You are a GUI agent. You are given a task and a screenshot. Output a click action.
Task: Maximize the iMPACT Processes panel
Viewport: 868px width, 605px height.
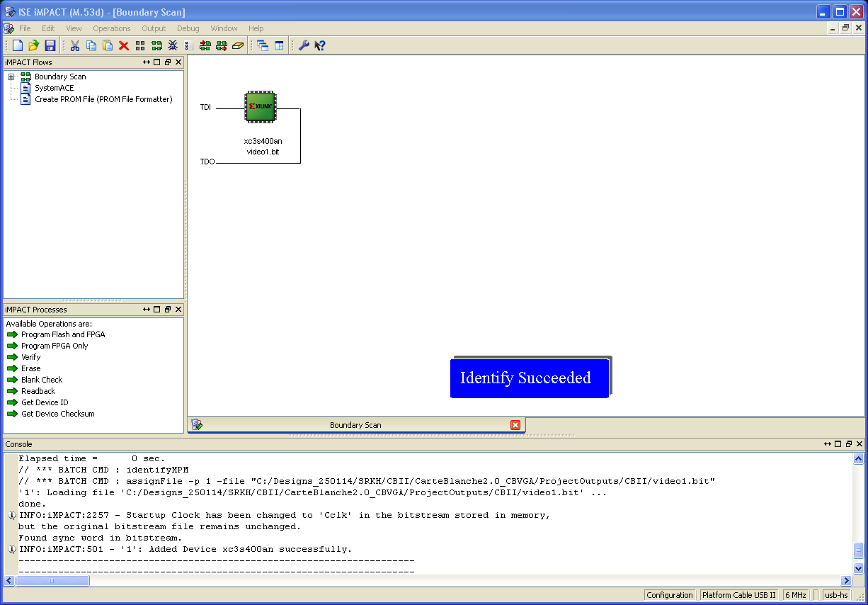157,310
